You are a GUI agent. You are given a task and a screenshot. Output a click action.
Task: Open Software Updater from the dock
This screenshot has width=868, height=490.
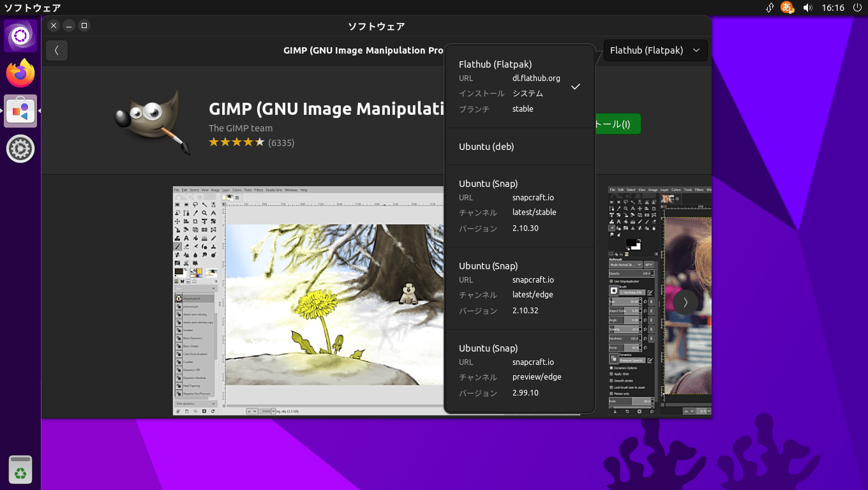(20, 149)
